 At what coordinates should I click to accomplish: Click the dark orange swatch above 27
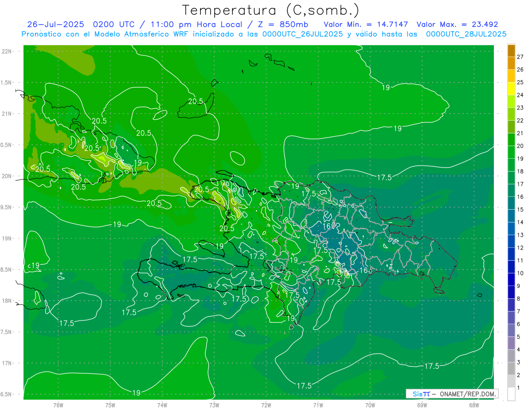pyautogui.click(x=511, y=51)
